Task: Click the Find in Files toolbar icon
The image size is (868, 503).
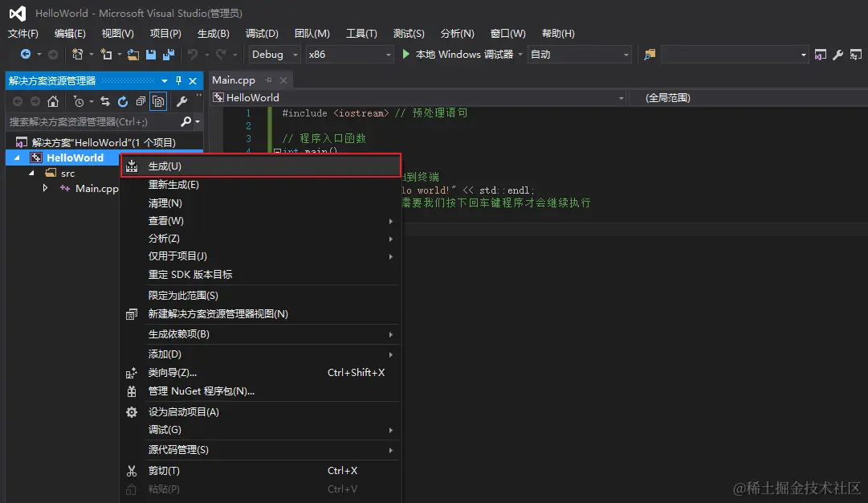Action: tap(650, 55)
